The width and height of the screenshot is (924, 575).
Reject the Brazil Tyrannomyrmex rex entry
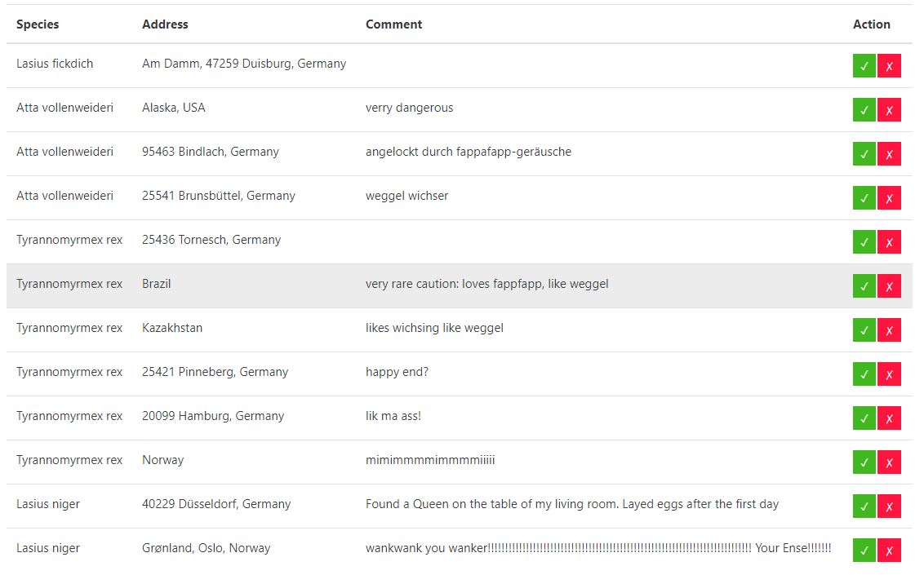pos(889,286)
